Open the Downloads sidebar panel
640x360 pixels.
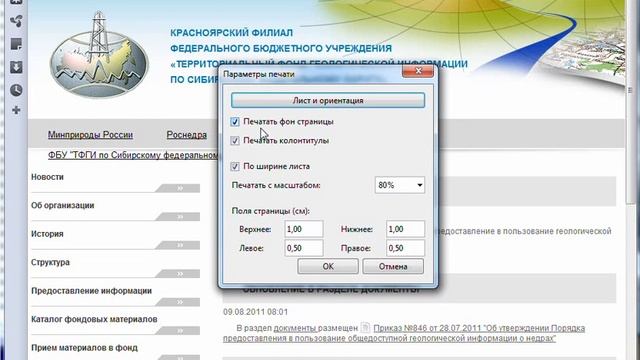click(x=16, y=67)
